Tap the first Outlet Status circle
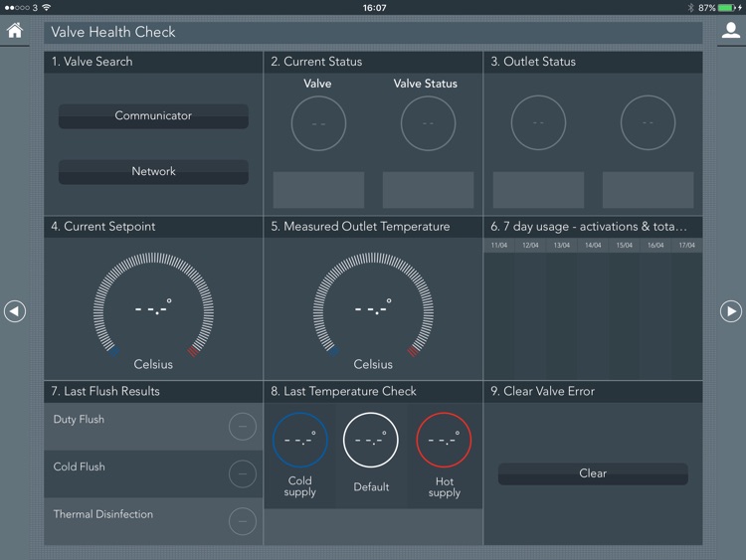The image size is (746, 560). click(538, 122)
